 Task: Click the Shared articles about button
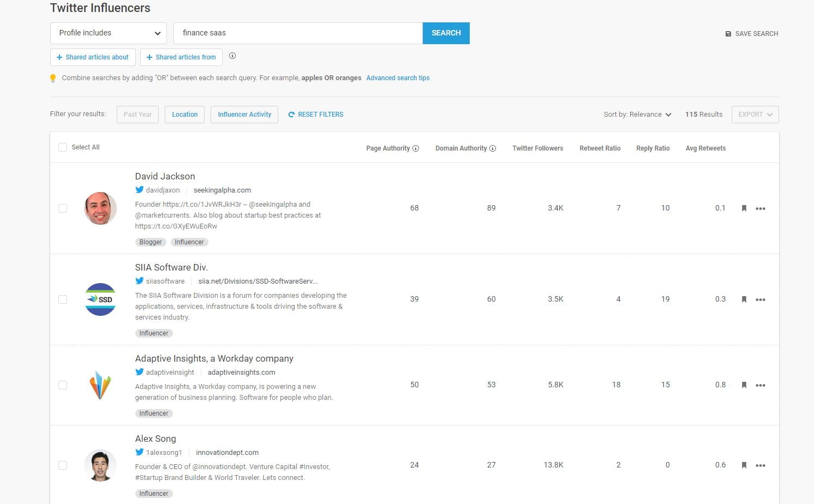pyautogui.click(x=93, y=57)
